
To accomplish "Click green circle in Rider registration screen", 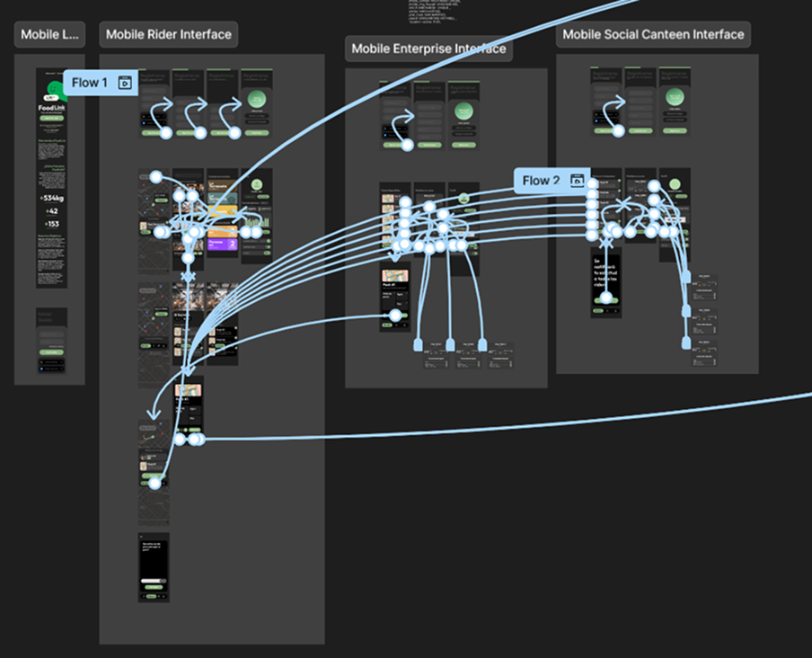I will click(256, 101).
